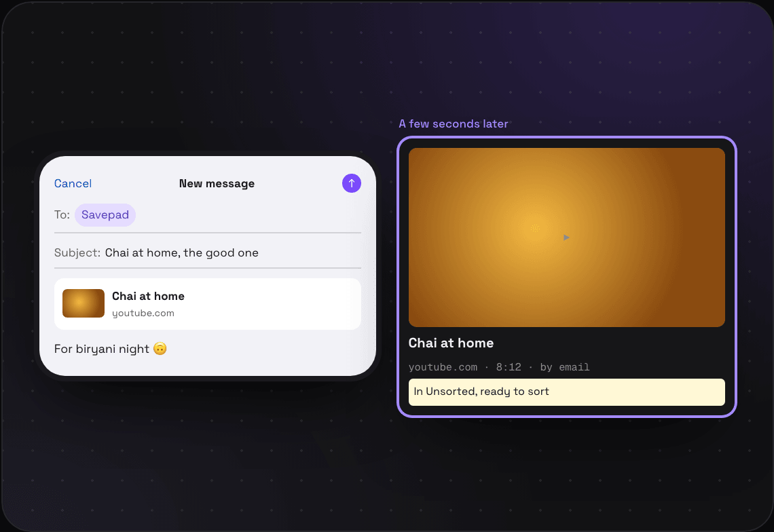Click the 'Chai at home' title in the saved card
774x532 pixels.
[x=451, y=343]
